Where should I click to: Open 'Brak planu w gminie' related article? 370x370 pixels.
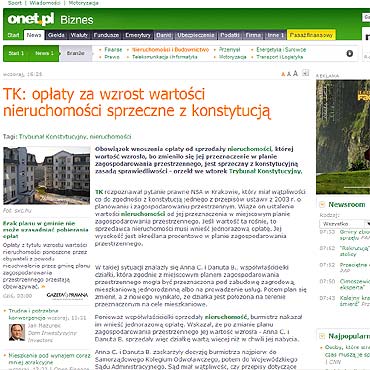click(x=46, y=229)
